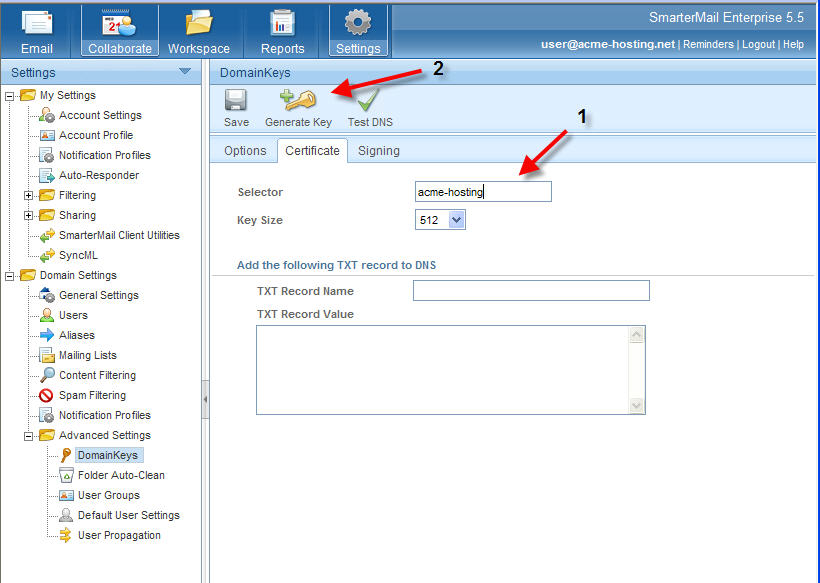This screenshot has width=820, height=583.
Task: Click the User Groups icon
Action: point(66,495)
